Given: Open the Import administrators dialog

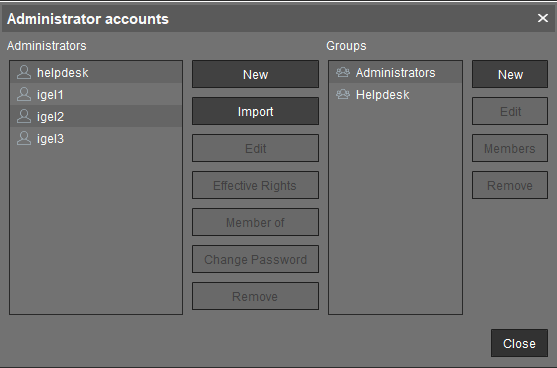Looking at the screenshot, I should click(x=255, y=111).
